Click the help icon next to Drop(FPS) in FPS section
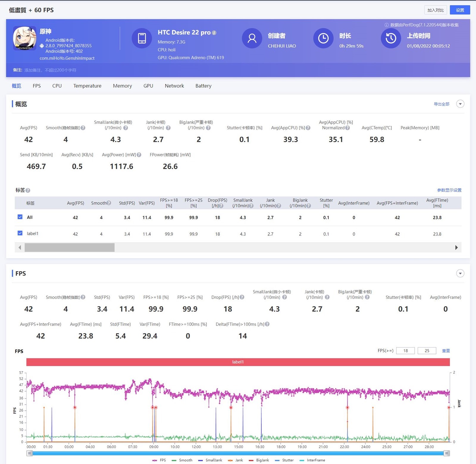 click(242, 297)
